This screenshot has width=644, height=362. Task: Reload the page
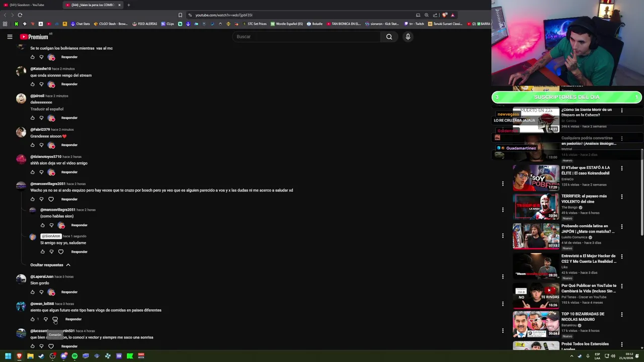[x=20, y=15]
